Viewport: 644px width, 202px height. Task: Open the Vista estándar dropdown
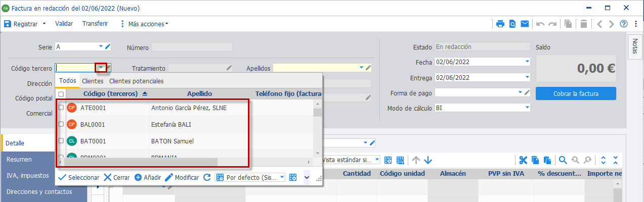click(x=377, y=160)
